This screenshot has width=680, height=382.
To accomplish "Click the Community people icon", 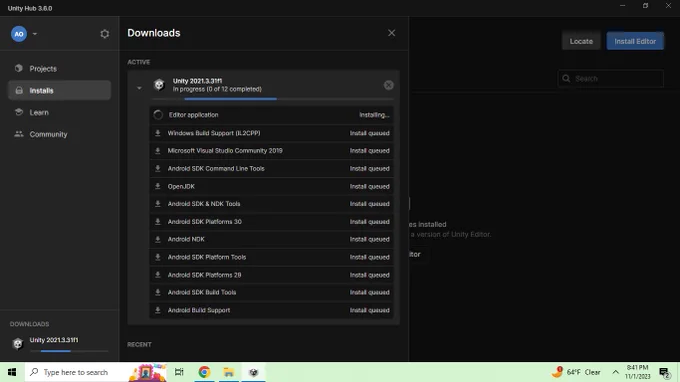I will coord(19,134).
